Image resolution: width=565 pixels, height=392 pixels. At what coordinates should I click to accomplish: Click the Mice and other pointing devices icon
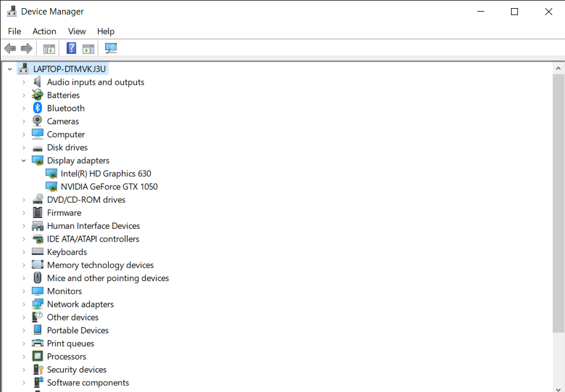(x=38, y=278)
